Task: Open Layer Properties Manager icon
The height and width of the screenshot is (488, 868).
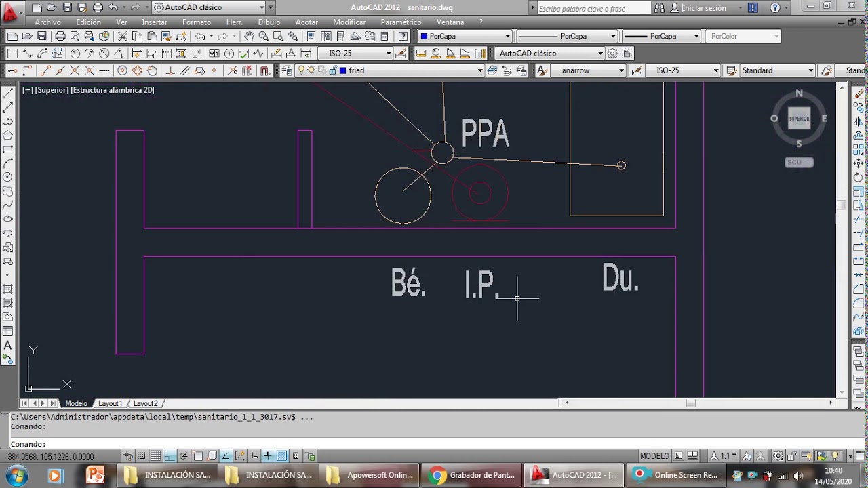Action: click(287, 70)
